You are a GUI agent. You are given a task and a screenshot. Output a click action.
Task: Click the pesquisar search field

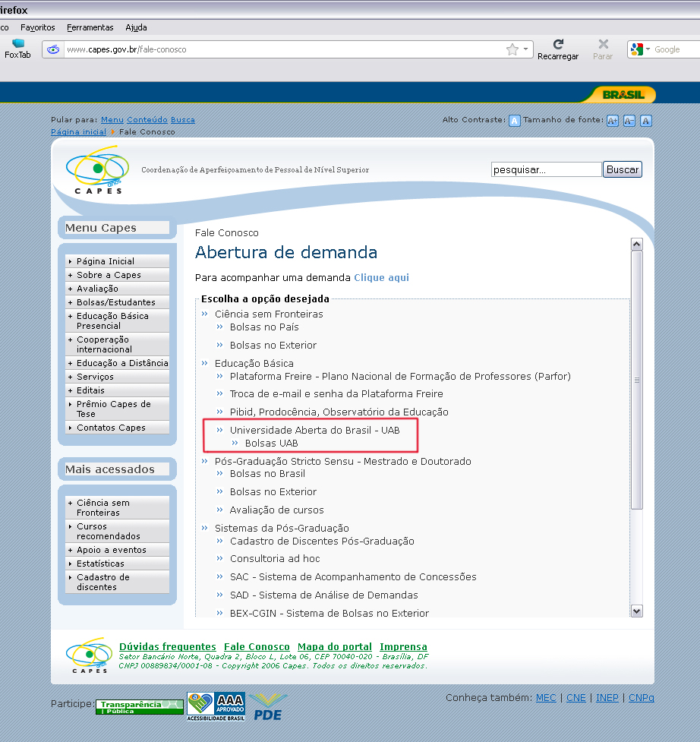[x=547, y=169]
